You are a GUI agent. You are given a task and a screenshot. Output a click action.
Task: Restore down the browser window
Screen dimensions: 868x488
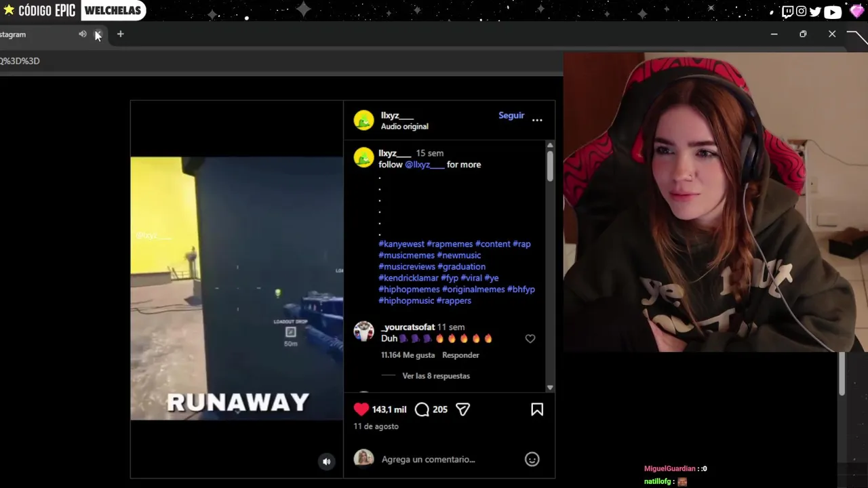coord(803,34)
